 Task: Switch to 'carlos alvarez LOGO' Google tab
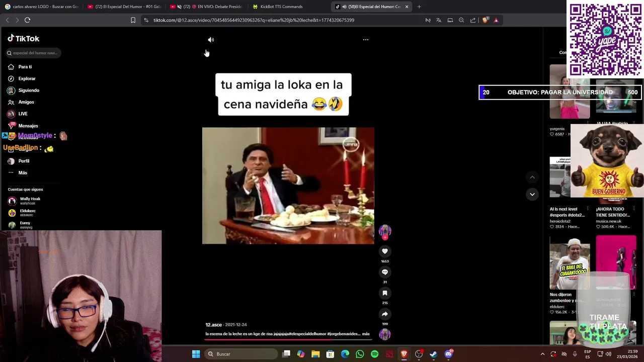41,7
